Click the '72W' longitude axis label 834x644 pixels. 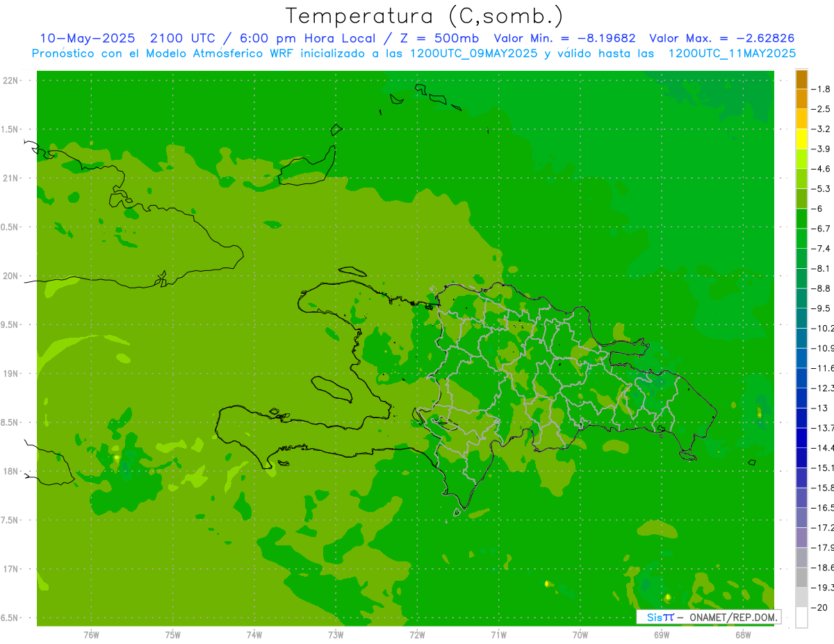417,634
